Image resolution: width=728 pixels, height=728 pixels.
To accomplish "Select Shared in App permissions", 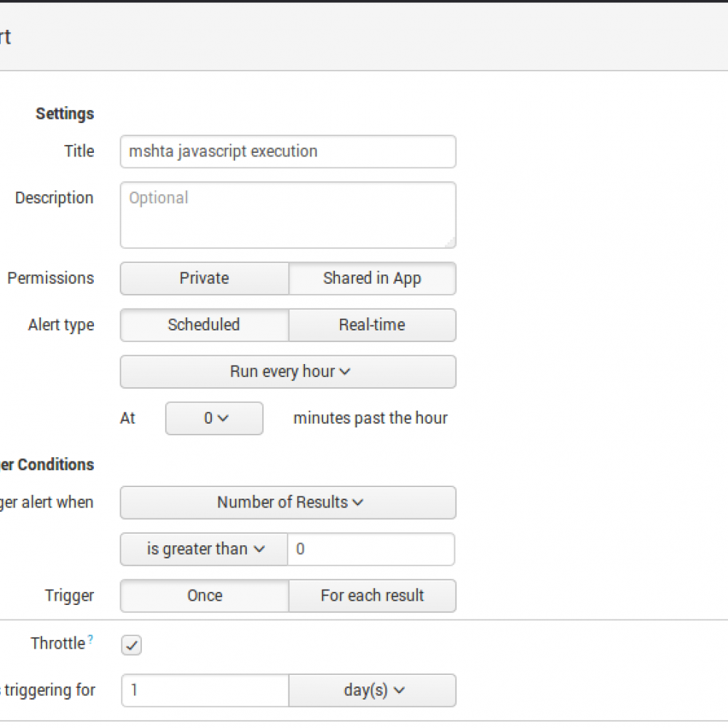I will point(372,279).
